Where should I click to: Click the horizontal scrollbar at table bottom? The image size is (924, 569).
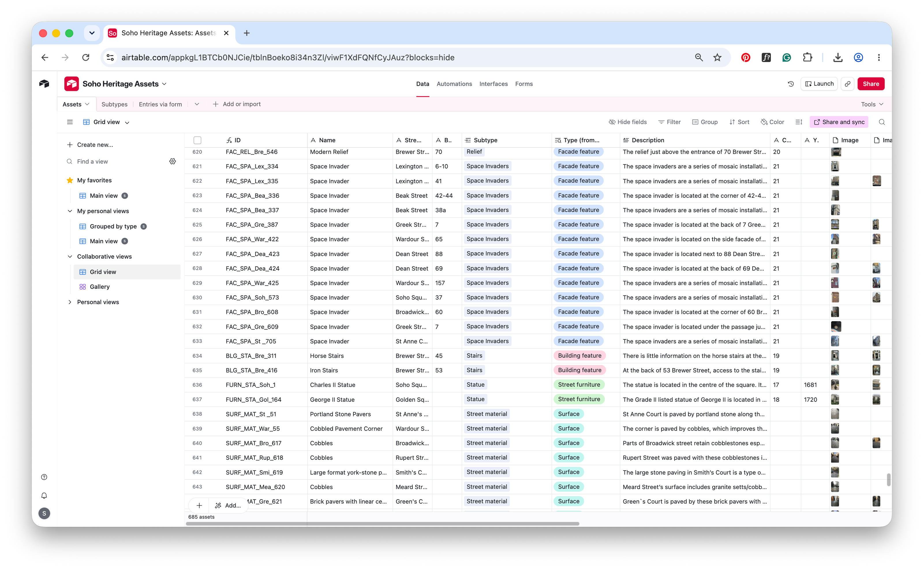click(382, 524)
